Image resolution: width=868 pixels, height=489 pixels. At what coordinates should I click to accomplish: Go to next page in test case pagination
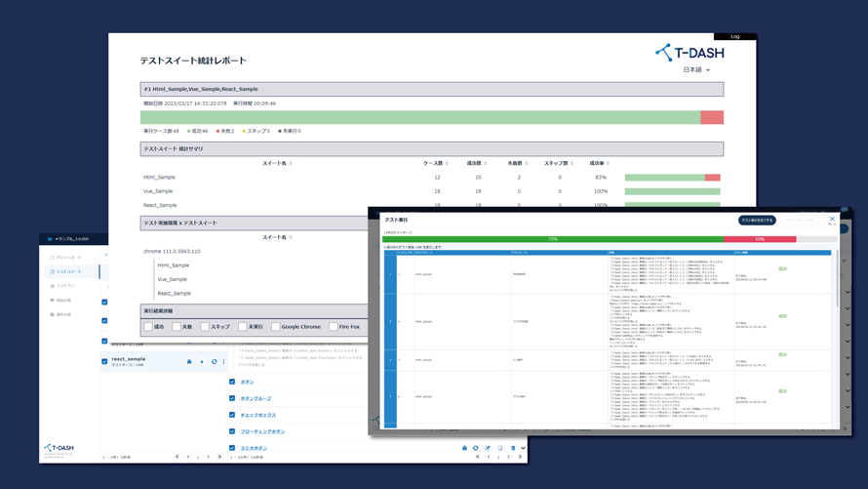[508, 457]
